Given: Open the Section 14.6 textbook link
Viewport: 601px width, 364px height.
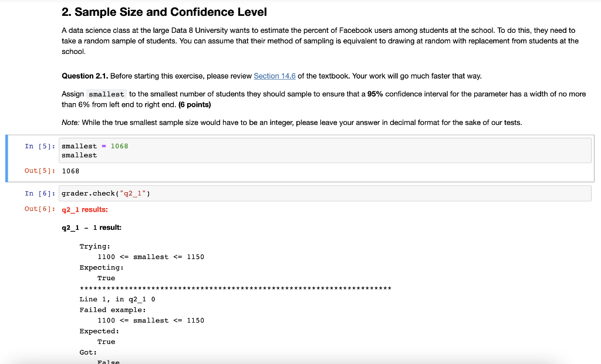Looking at the screenshot, I should click(274, 76).
